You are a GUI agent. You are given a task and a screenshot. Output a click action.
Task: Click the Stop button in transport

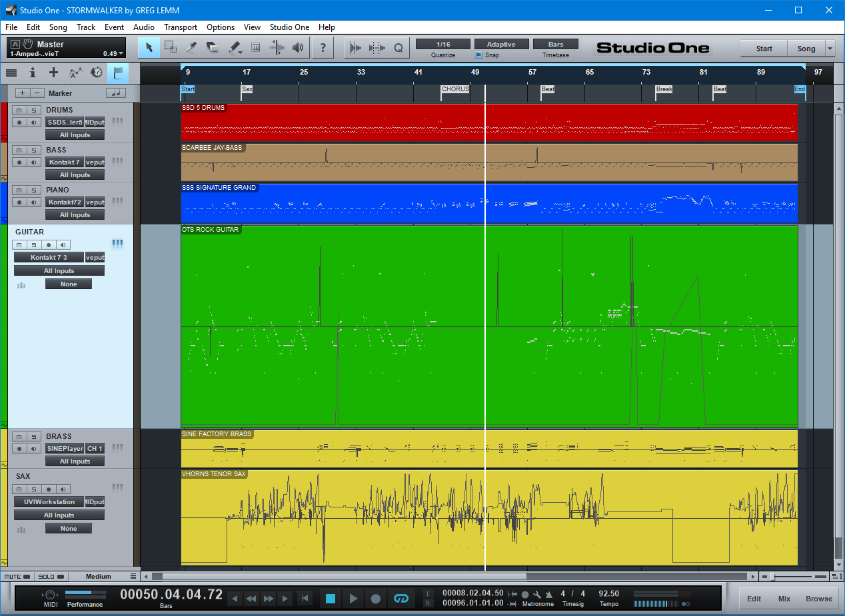(331, 599)
